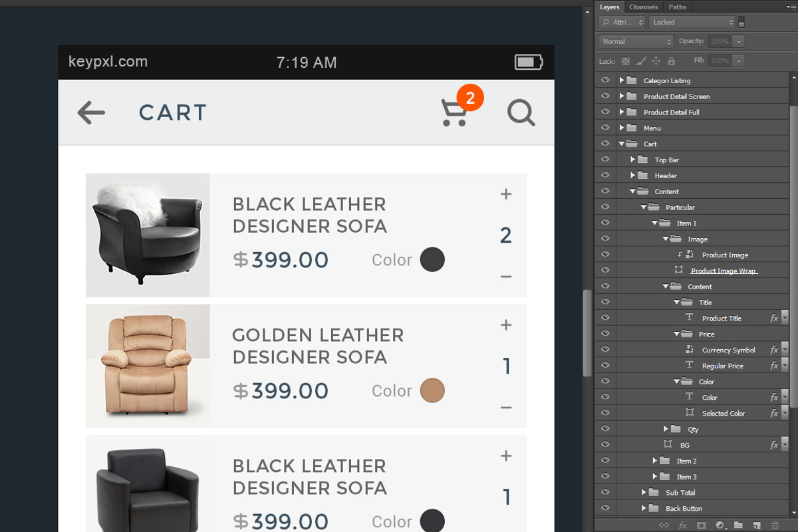The width and height of the screenshot is (798, 532).
Task: Click Lock image pixels brush icon
Action: pos(640,61)
